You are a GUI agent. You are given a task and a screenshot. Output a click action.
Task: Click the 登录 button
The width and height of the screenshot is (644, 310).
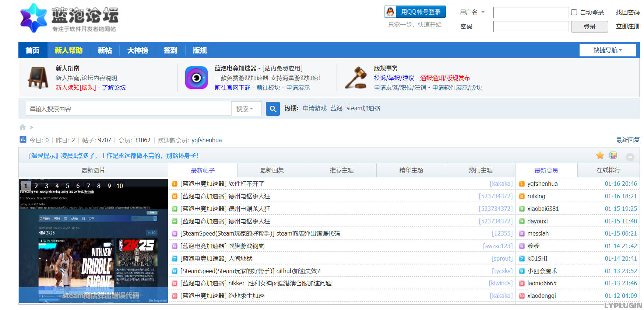click(x=590, y=27)
